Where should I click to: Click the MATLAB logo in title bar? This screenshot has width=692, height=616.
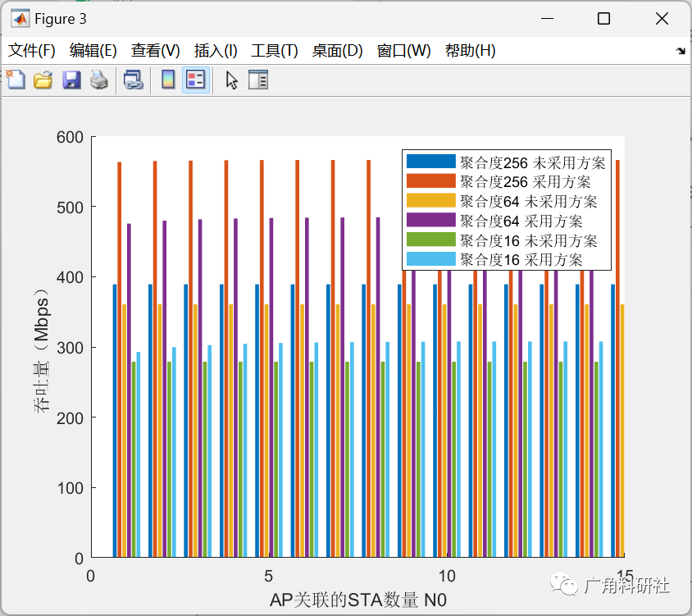click(x=20, y=19)
